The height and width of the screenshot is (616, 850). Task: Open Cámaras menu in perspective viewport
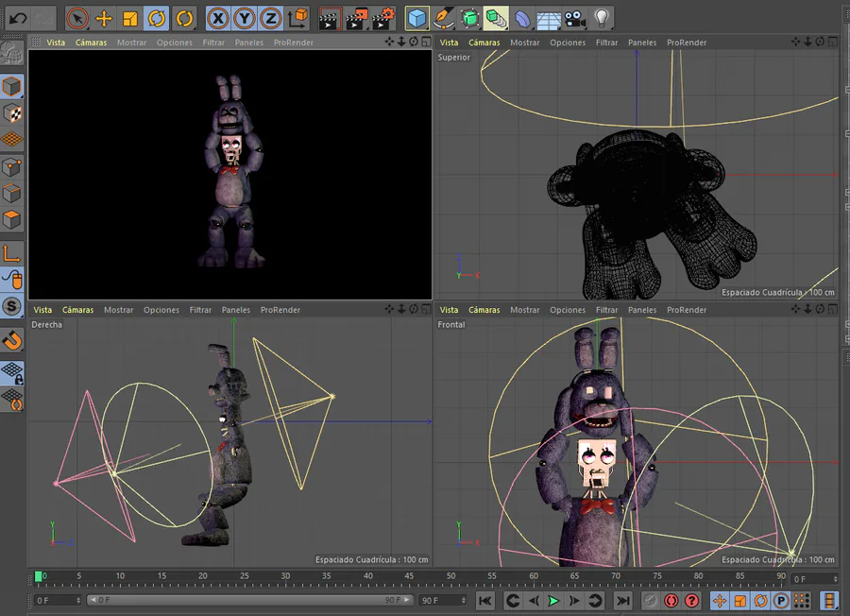[91, 43]
